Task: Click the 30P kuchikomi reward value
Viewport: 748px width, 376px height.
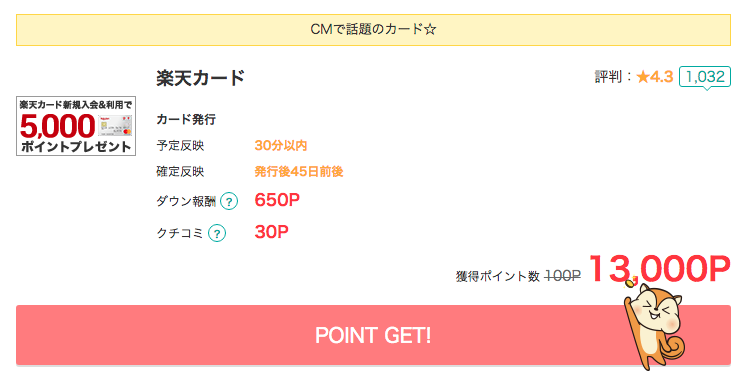Action: 271,232
